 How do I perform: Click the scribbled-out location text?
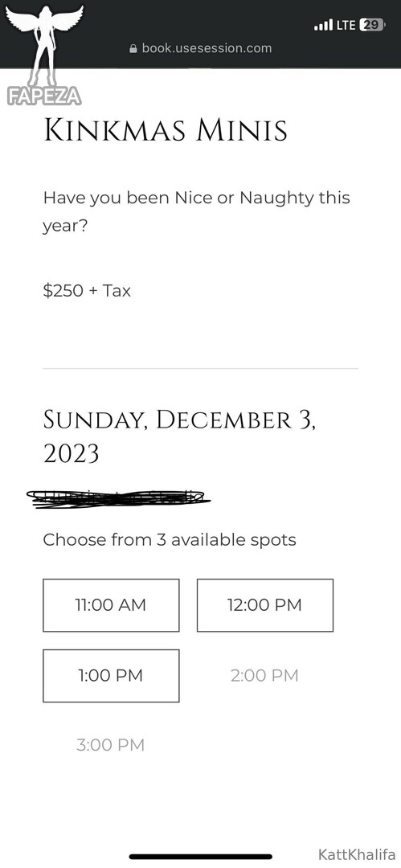[x=118, y=498]
